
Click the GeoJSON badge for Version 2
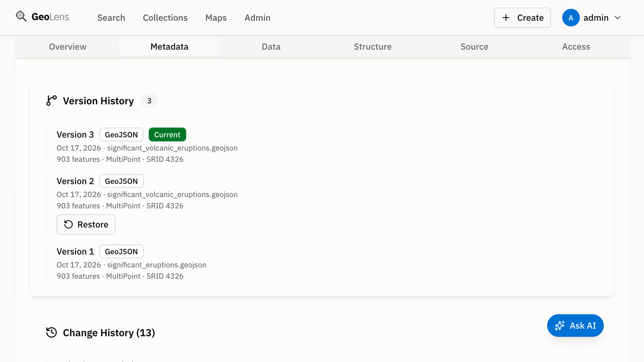tap(122, 181)
